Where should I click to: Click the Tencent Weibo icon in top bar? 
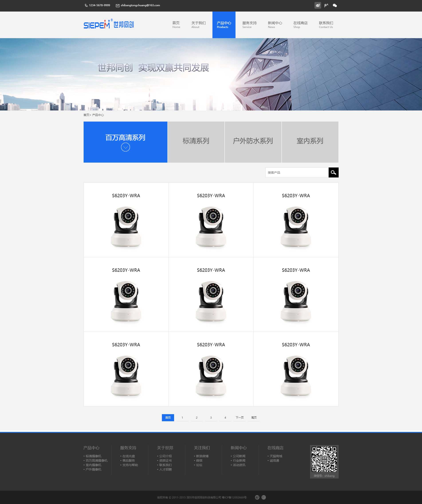pos(326,5)
